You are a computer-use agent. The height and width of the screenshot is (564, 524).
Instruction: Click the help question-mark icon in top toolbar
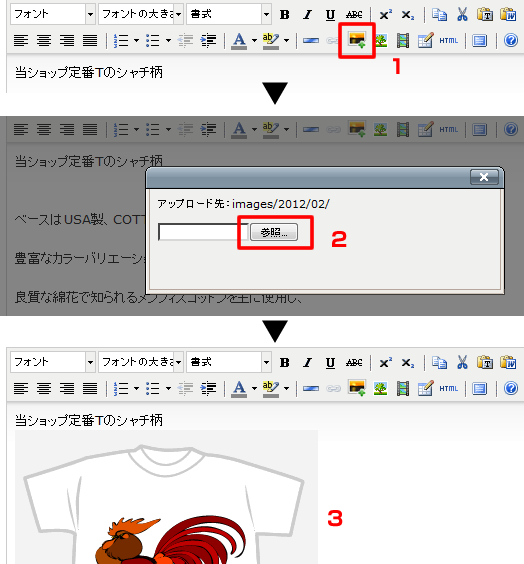511,40
